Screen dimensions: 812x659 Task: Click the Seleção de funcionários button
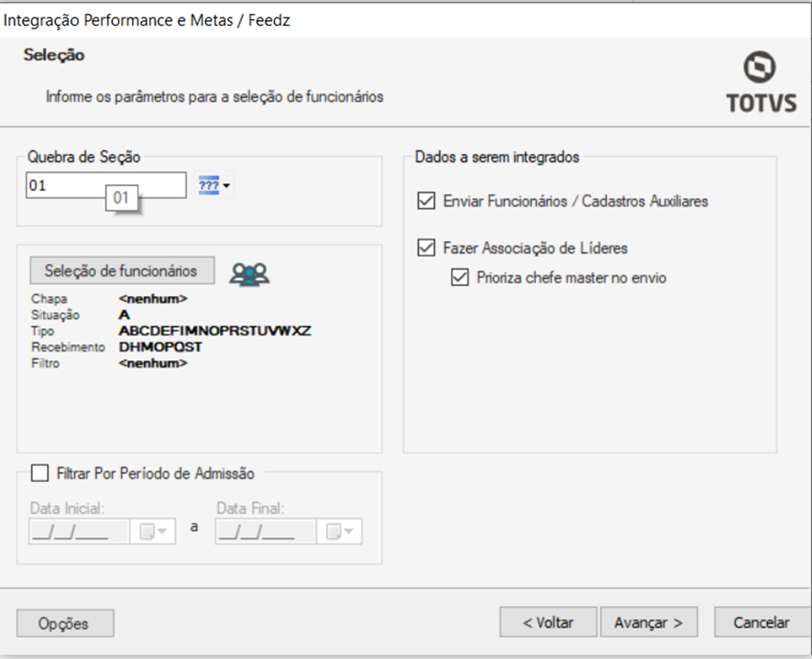point(122,270)
